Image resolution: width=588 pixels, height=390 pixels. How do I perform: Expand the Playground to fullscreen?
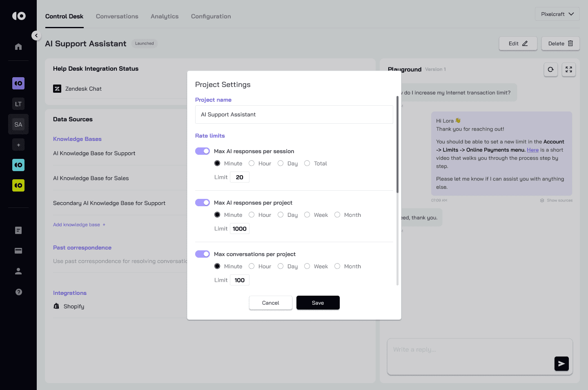point(568,69)
